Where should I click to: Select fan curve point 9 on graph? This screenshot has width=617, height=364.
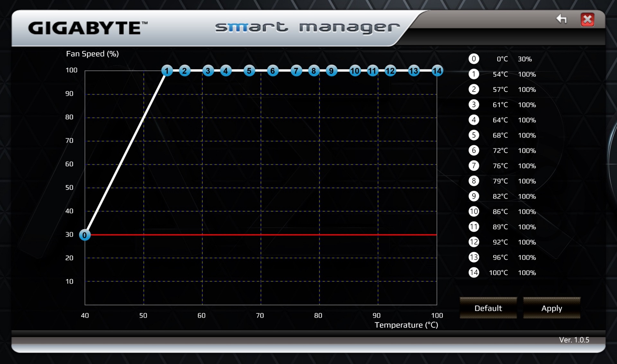331,71
